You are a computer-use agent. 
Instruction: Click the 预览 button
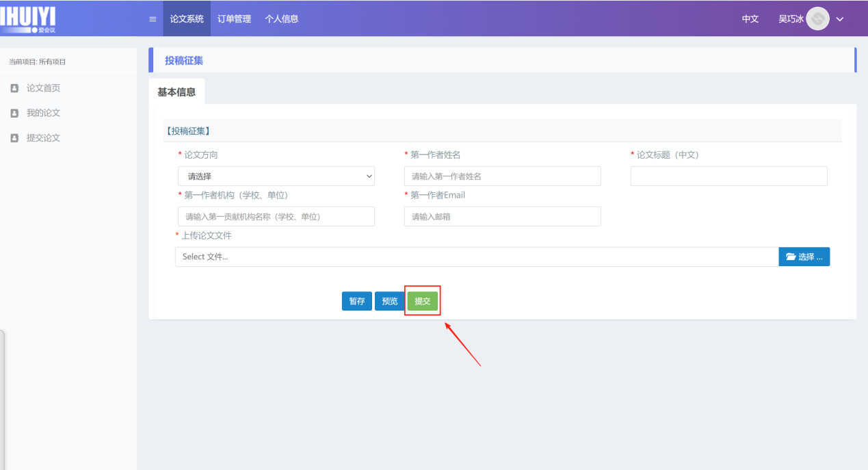389,302
